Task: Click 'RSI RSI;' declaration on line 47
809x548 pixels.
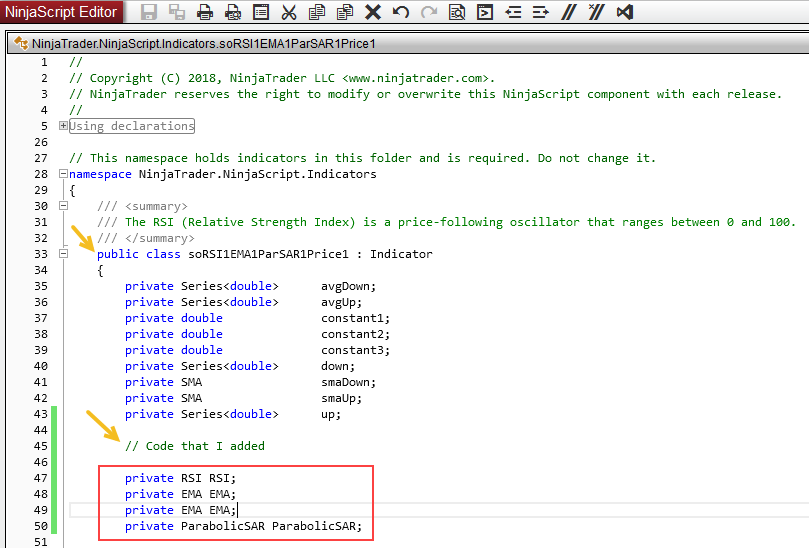Action: point(208,478)
